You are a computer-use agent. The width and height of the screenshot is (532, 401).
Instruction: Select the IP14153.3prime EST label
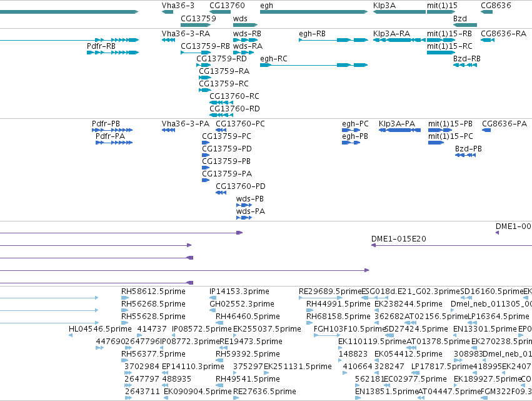tap(239, 292)
